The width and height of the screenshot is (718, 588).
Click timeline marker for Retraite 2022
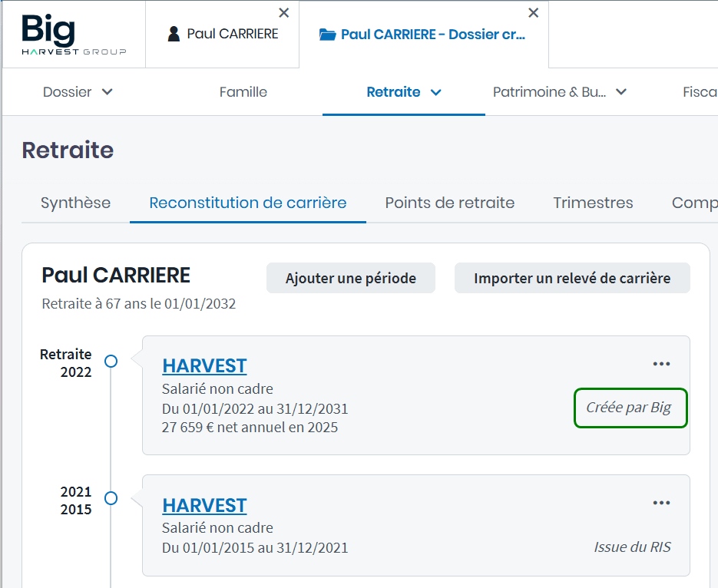pos(111,361)
